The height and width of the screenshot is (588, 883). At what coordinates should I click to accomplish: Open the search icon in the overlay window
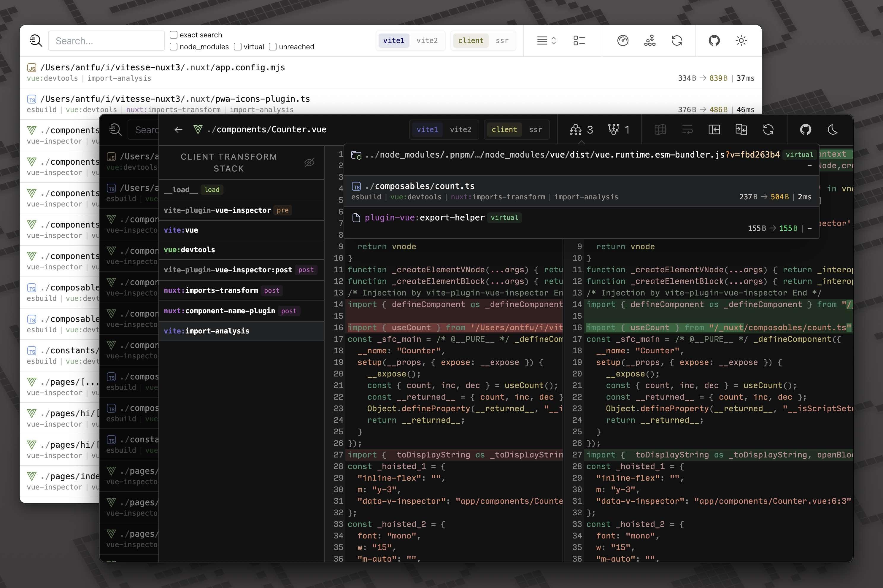tap(115, 129)
